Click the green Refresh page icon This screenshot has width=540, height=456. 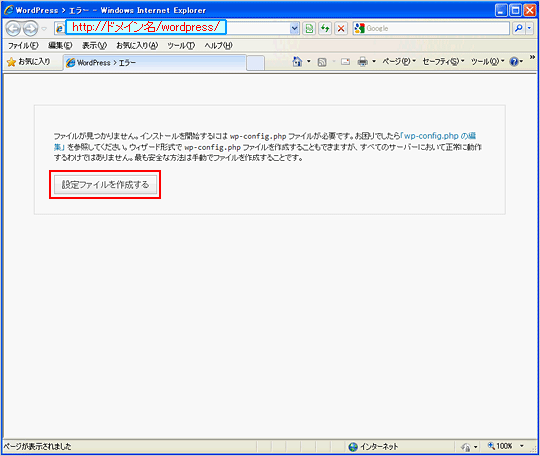coord(325,28)
